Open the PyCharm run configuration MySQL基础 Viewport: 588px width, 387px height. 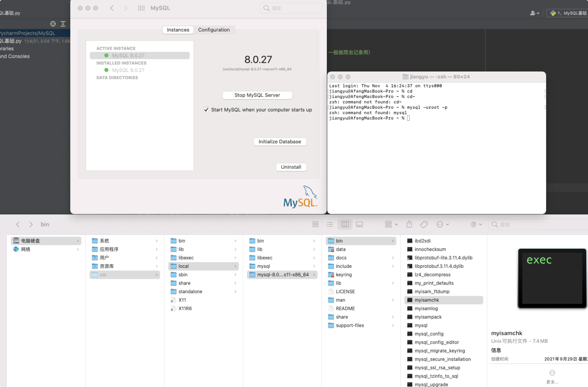coord(568,13)
